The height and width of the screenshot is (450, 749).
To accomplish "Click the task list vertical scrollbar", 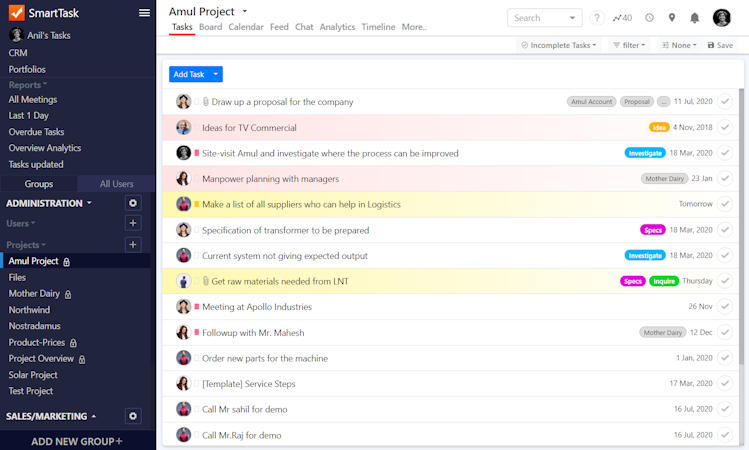I will 741,226.
